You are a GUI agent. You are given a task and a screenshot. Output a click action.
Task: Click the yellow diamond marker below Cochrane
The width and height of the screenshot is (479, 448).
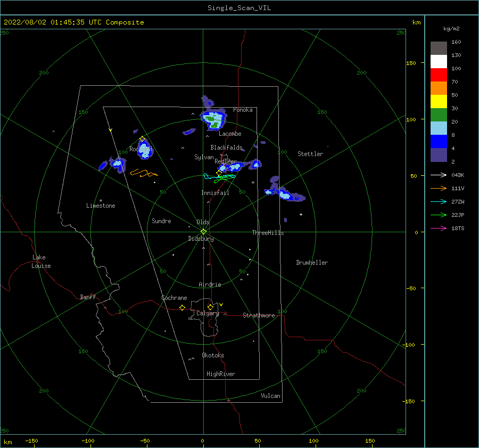183,308
